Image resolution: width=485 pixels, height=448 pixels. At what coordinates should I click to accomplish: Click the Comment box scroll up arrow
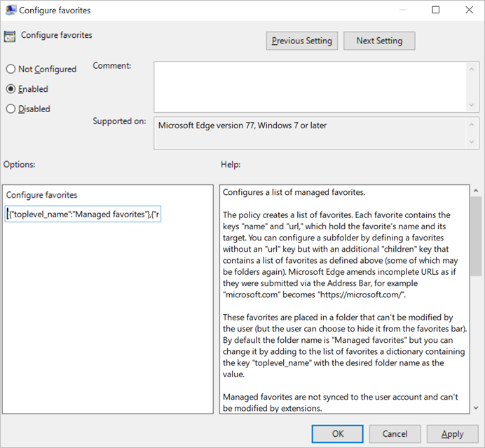(x=472, y=69)
